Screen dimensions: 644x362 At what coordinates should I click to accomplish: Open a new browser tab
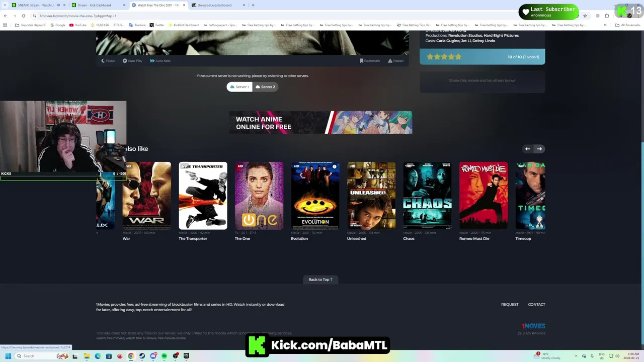253,5
